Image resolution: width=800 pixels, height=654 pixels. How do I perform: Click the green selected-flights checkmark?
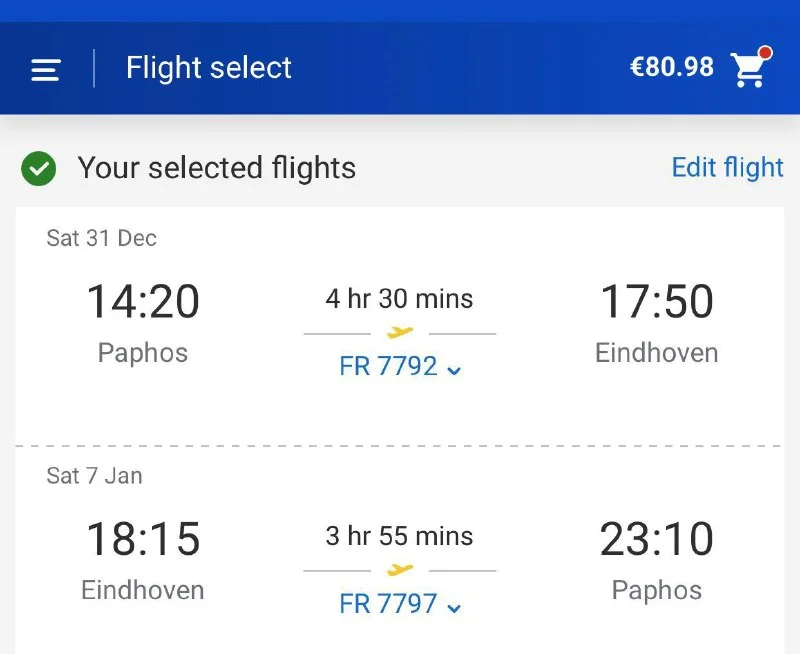pyautogui.click(x=39, y=168)
